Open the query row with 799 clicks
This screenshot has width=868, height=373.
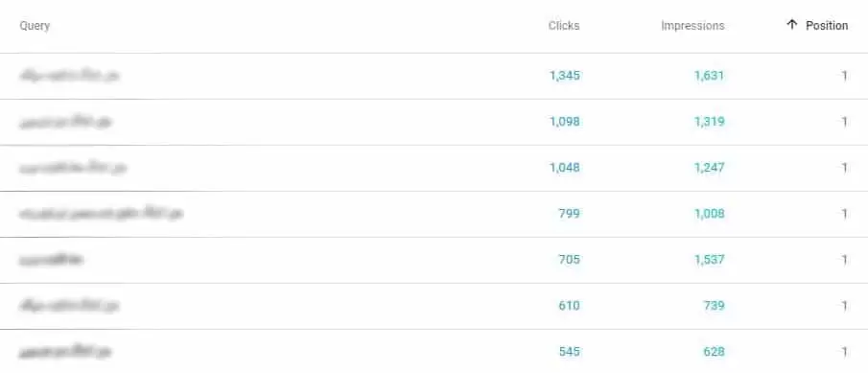click(x=434, y=214)
